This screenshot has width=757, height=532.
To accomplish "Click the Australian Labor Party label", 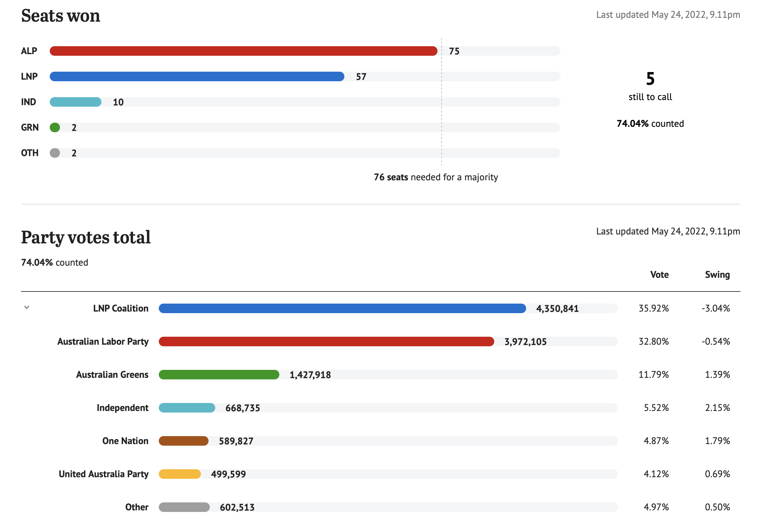I will 103,341.
